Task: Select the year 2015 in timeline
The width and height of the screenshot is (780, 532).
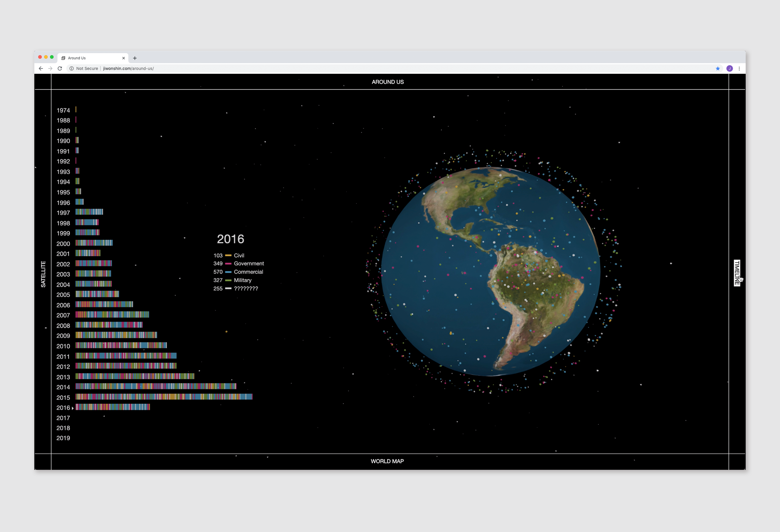Action: 63,397
